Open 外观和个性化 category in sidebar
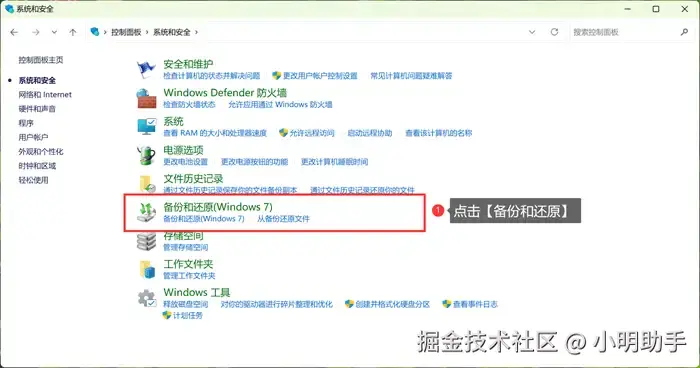Image resolution: width=700 pixels, height=368 pixels. pos(41,152)
